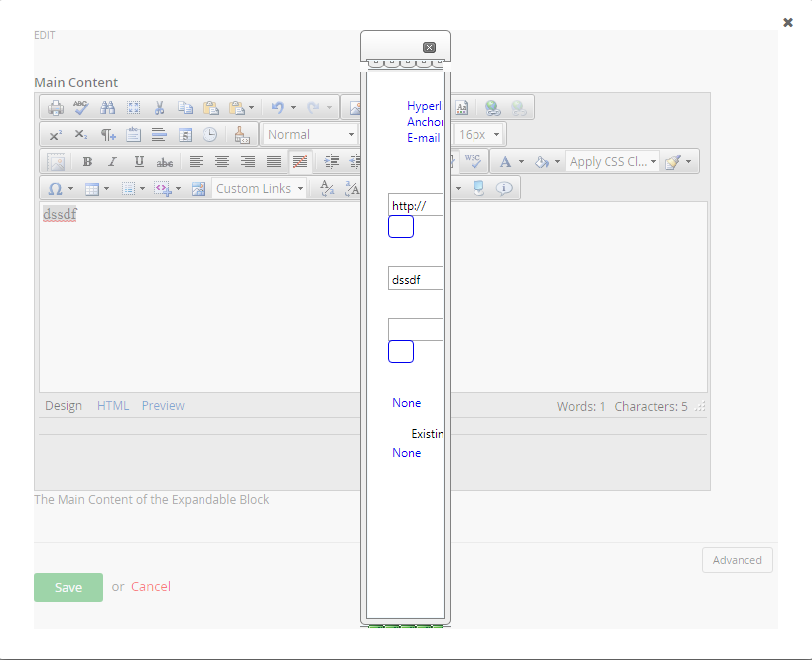Select the Anchor tab in link dialog
The width and height of the screenshot is (812, 660).
(425, 122)
